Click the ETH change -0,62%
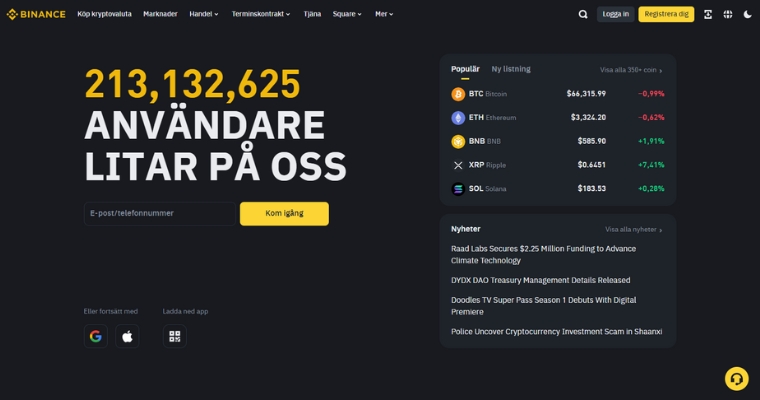760x400 pixels. click(x=651, y=117)
